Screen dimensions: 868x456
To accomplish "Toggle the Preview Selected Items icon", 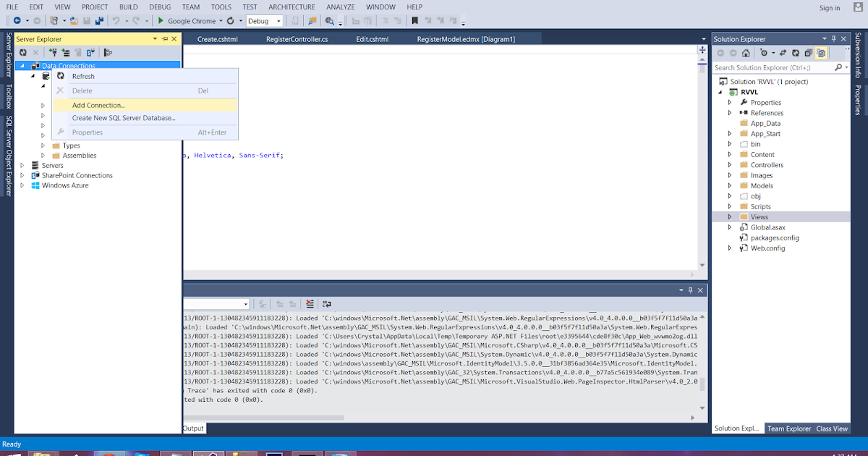I will click(822, 54).
